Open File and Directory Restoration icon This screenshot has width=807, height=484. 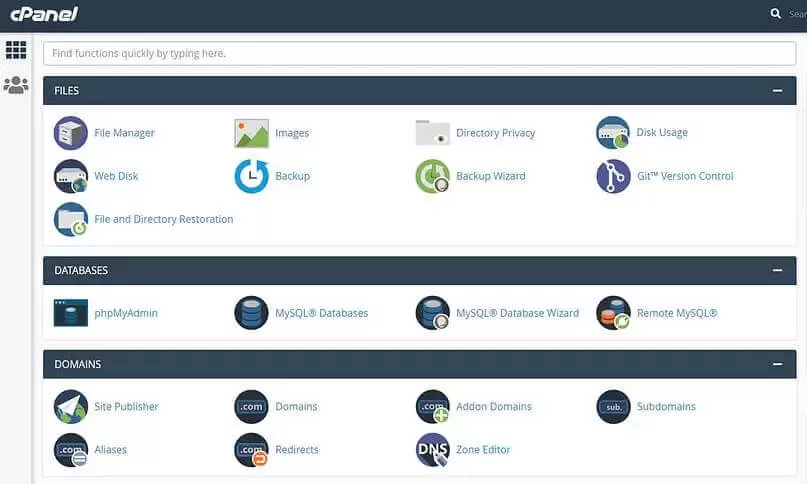pos(71,219)
